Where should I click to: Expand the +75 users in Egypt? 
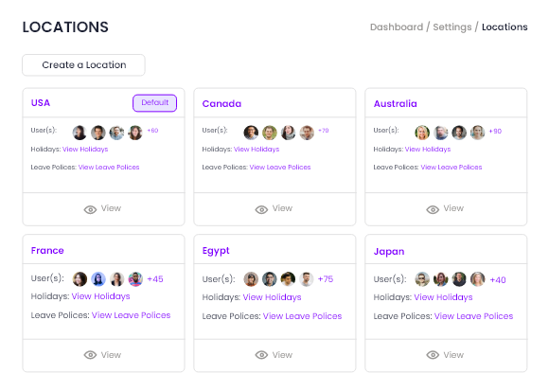[x=326, y=279]
